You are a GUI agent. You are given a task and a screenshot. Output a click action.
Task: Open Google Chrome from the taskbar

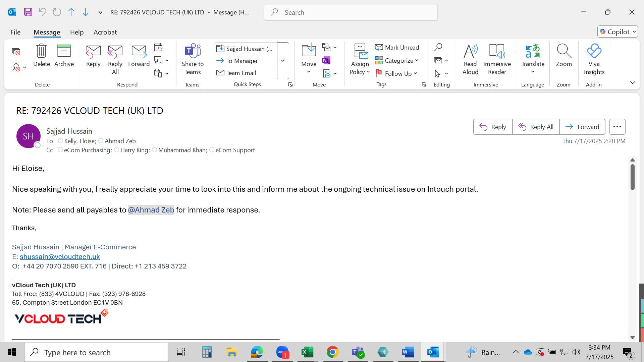(x=332, y=352)
